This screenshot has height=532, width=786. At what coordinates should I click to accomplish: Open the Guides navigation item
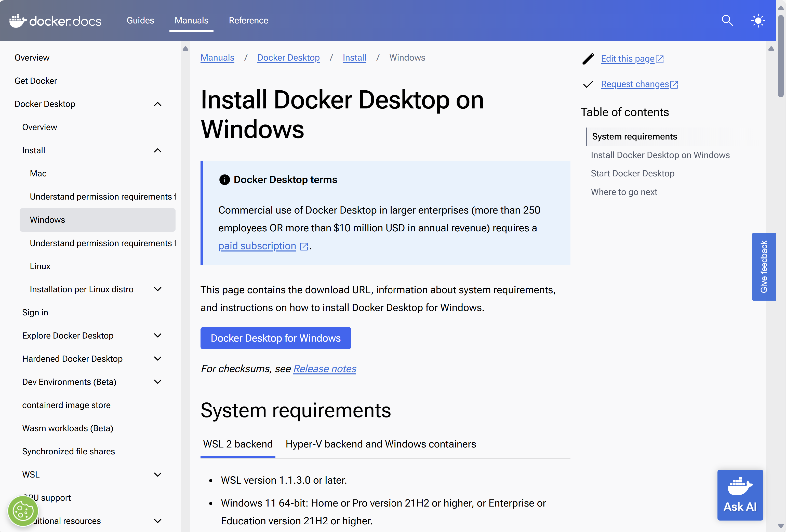pos(140,21)
